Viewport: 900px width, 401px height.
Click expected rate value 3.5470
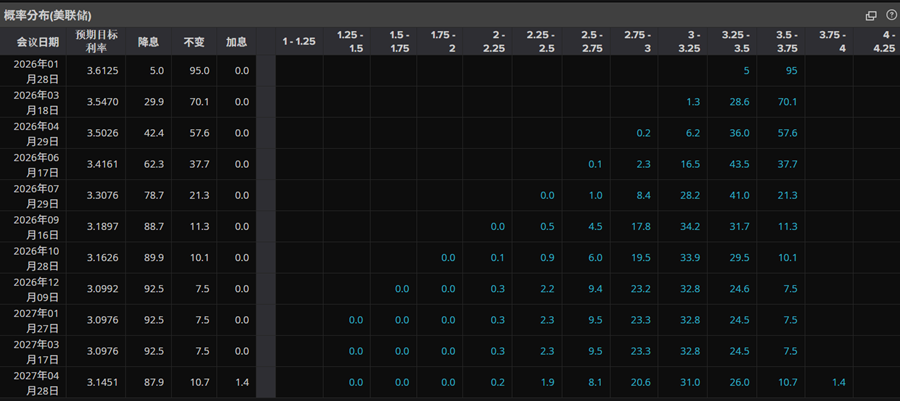coord(104,102)
